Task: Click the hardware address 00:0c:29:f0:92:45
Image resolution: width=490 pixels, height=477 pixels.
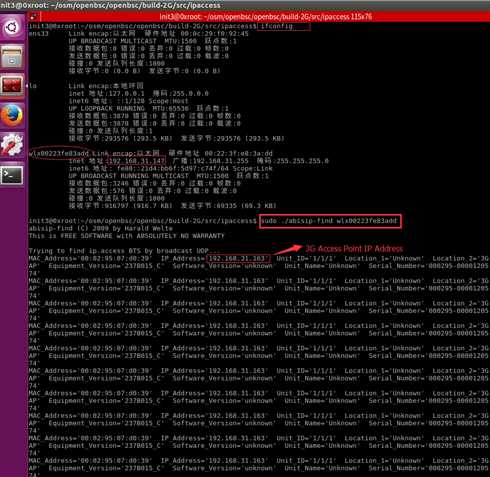Action: tap(214, 34)
